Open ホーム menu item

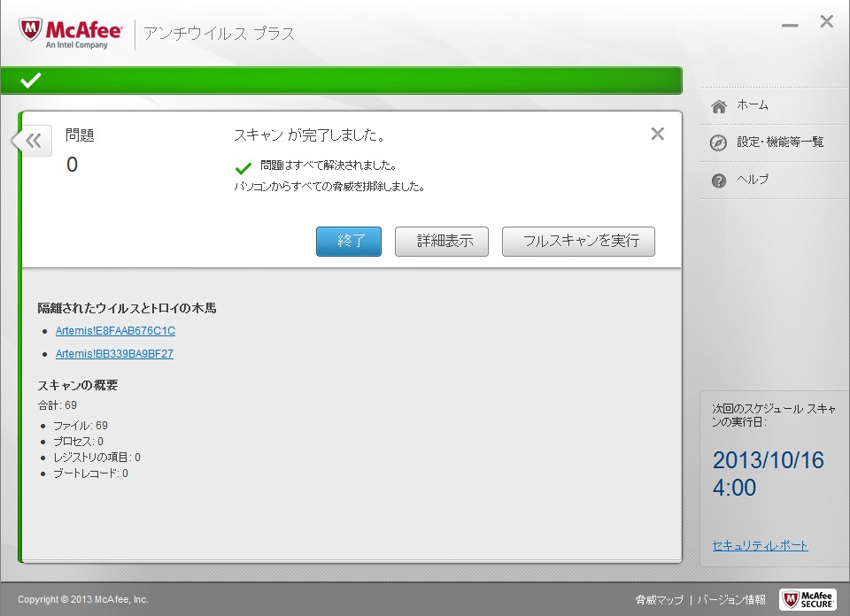[753, 105]
